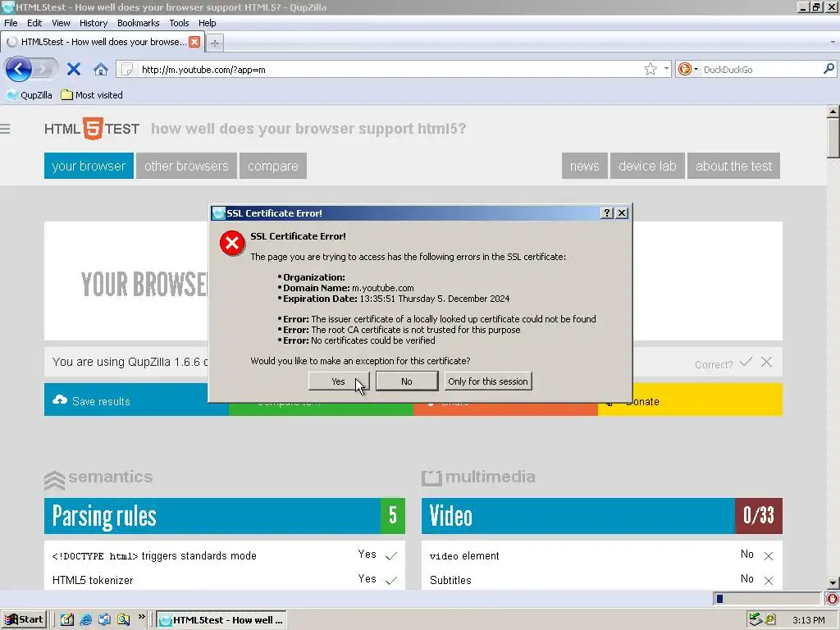This screenshot has width=840, height=630.
Task: Open the search magnifier Quick Launch icon
Action: [123, 620]
